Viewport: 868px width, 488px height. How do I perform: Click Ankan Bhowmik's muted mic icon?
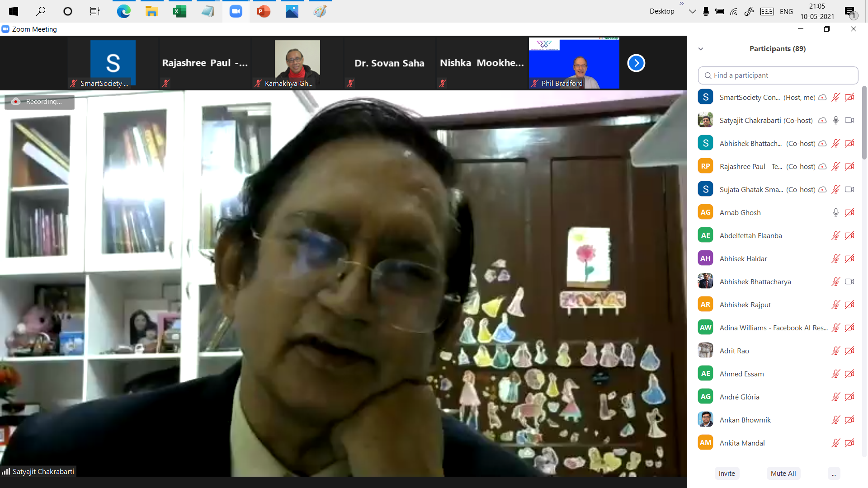click(x=835, y=420)
